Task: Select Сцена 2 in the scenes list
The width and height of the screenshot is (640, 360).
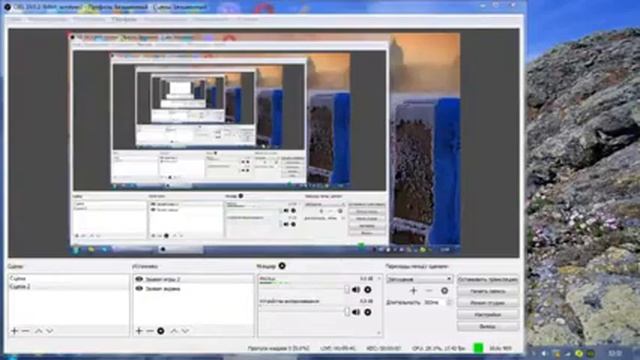Action: 69,287
